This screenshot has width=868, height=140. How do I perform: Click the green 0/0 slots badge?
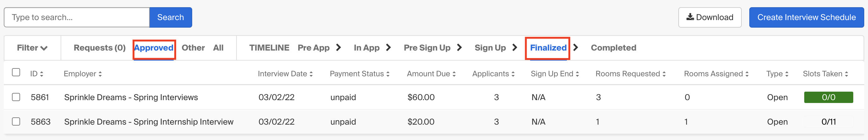(x=828, y=97)
